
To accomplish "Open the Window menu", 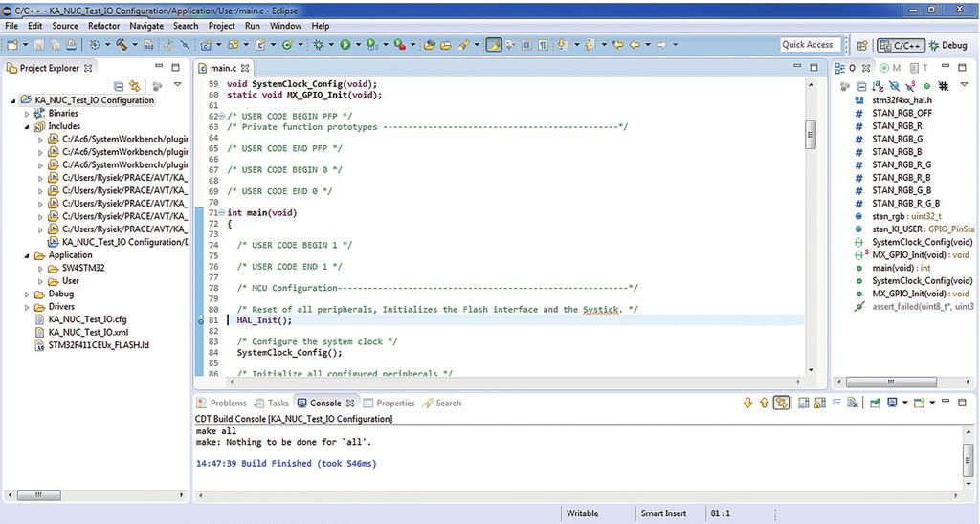I will coord(285,26).
